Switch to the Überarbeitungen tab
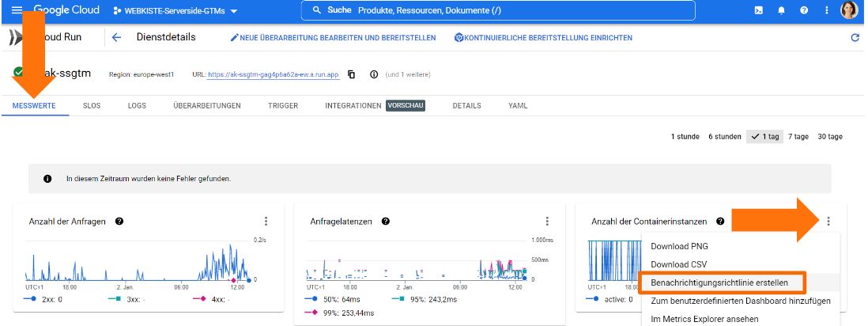 tap(207, 105)
